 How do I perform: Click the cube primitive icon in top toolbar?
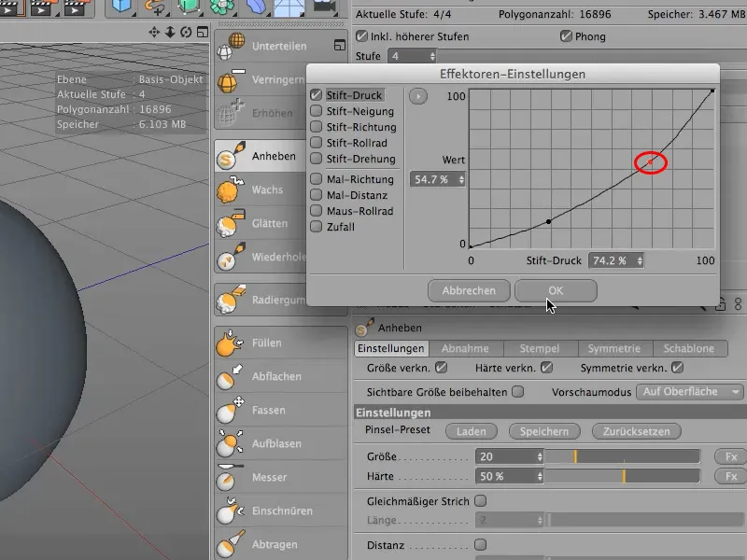tap(122, 7)
